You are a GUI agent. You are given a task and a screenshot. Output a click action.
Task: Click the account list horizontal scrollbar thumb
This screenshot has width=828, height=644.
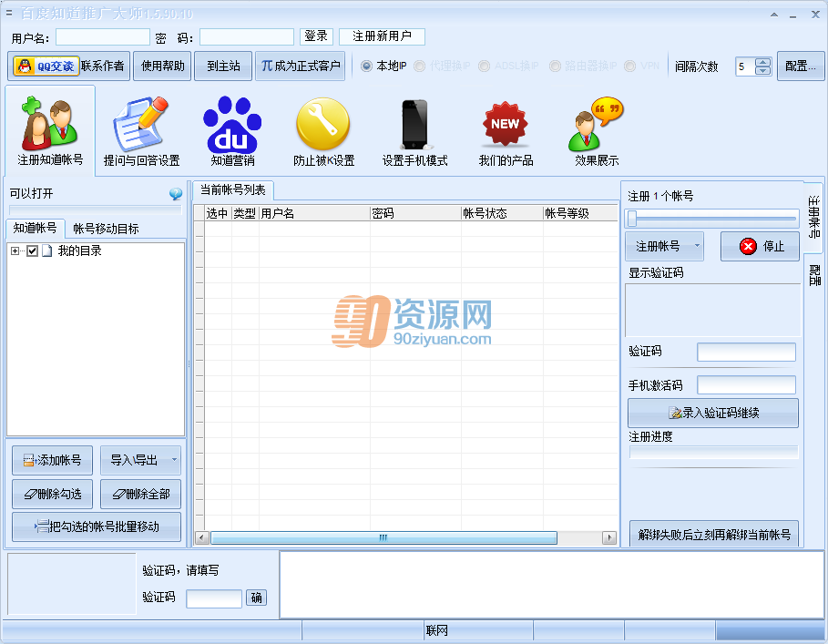(x=383, y=538)
